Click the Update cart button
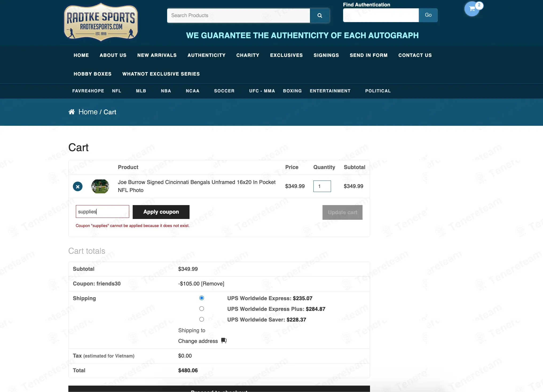Image resolution: width=543 pixels, height=392 pixels. (343, 212)
